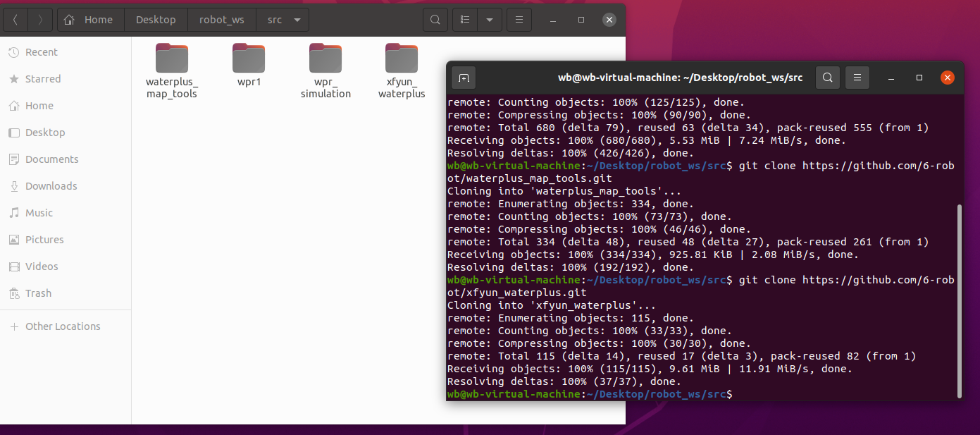
Task: Minimize the Files window
Action: [x=553, y=20]
